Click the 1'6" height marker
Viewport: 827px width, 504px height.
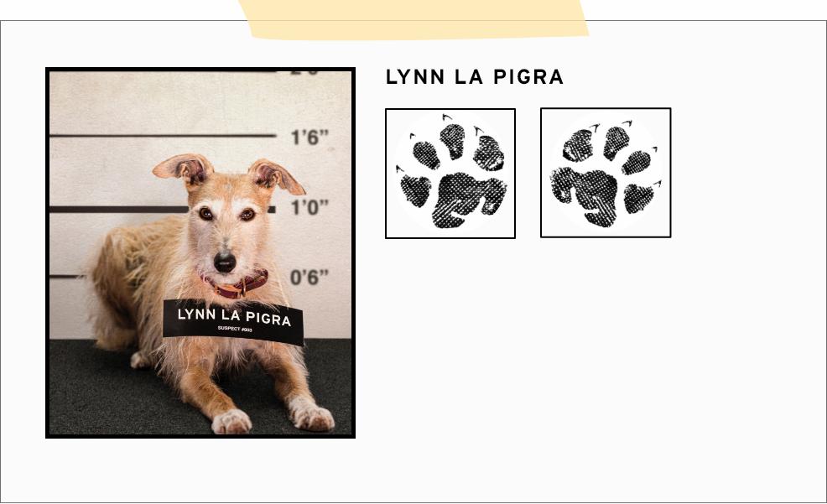tap(309, 138)
